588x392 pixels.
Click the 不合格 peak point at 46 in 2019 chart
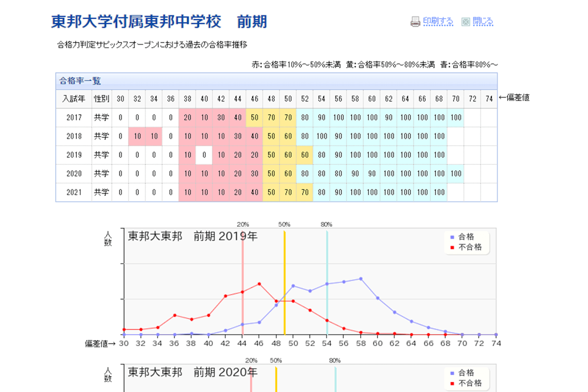pos(259,284)
